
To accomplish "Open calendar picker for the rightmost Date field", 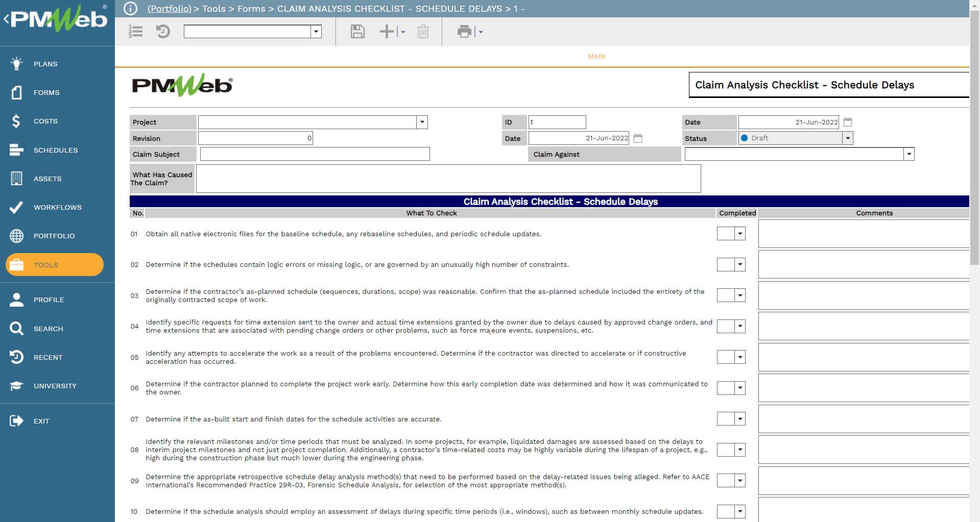I will point(848,122).
